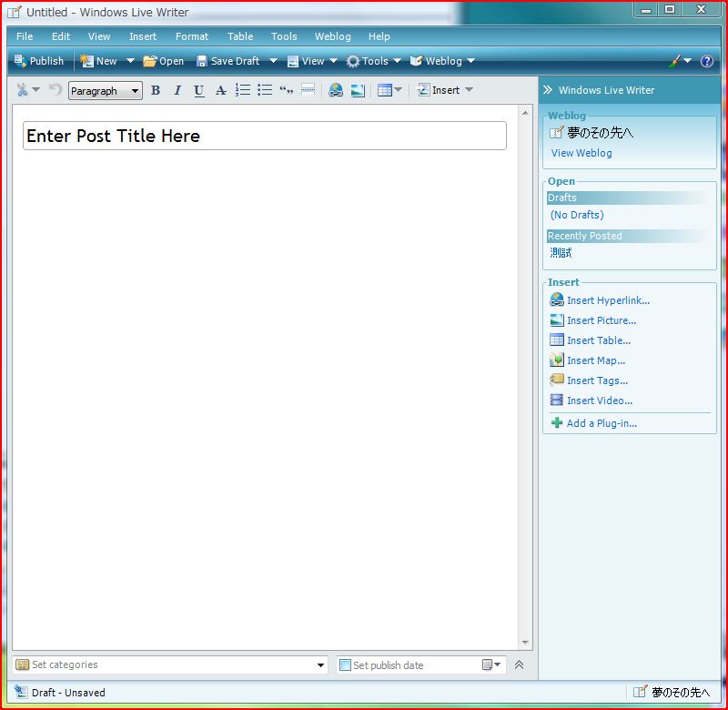728x710 pixels.
Task: Expand properties with double up chevron
Action: click(x=519, y=665)
